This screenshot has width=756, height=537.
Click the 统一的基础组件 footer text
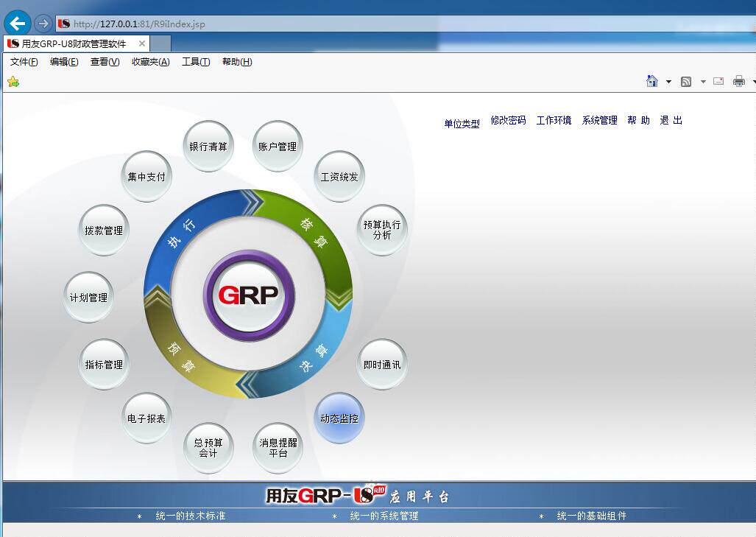click(592, 516)
